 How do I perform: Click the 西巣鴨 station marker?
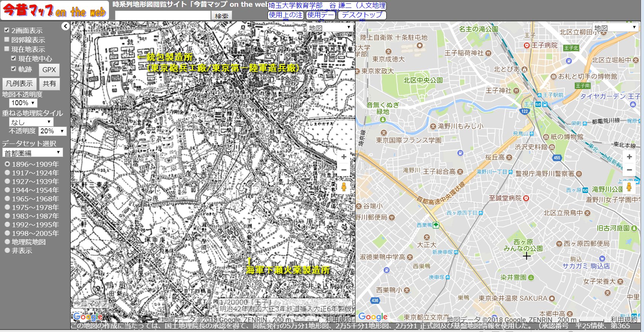[436, 225]
